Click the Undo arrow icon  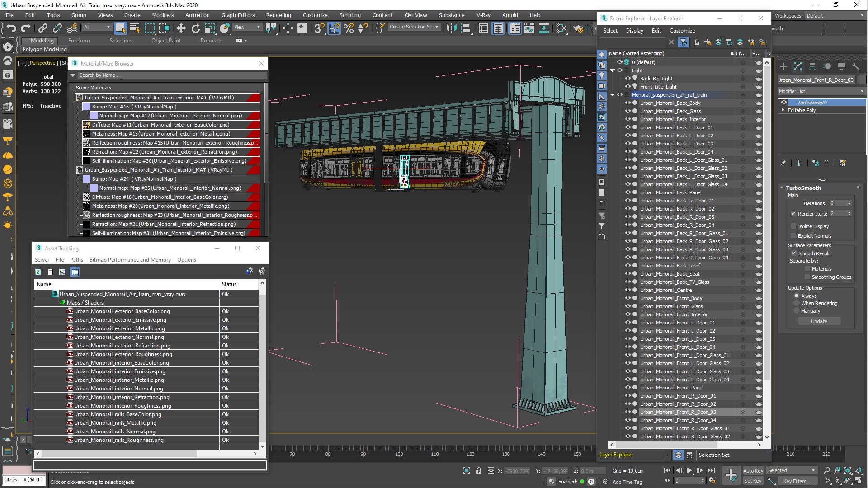pos(11,28)
